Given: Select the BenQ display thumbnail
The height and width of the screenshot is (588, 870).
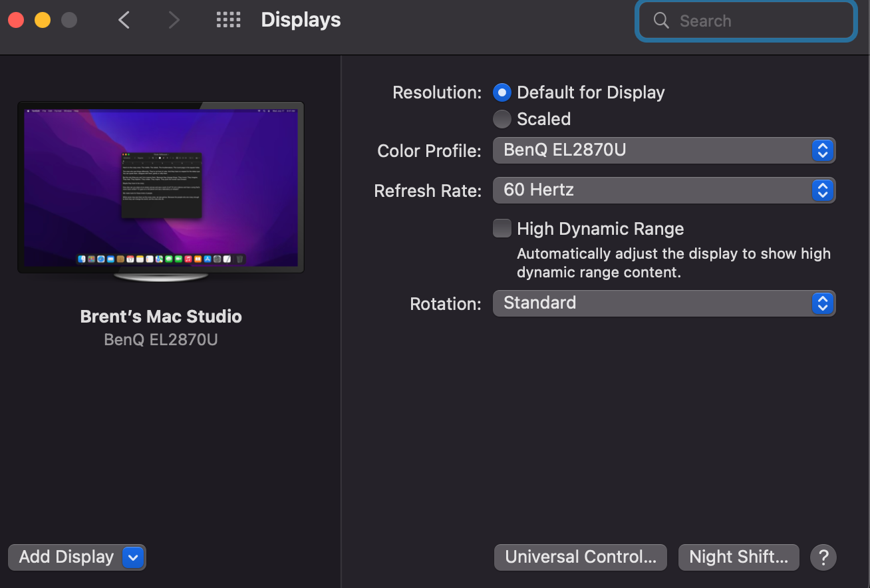Looking at the screenshot, I should [161, 192].
